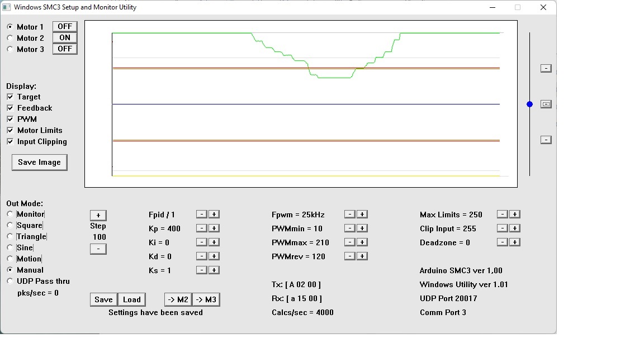The height and width of the screenshot is (362, 644).
Task: Copy settings to Motor 2 with -> M2
Action: (x=178, y=299)
